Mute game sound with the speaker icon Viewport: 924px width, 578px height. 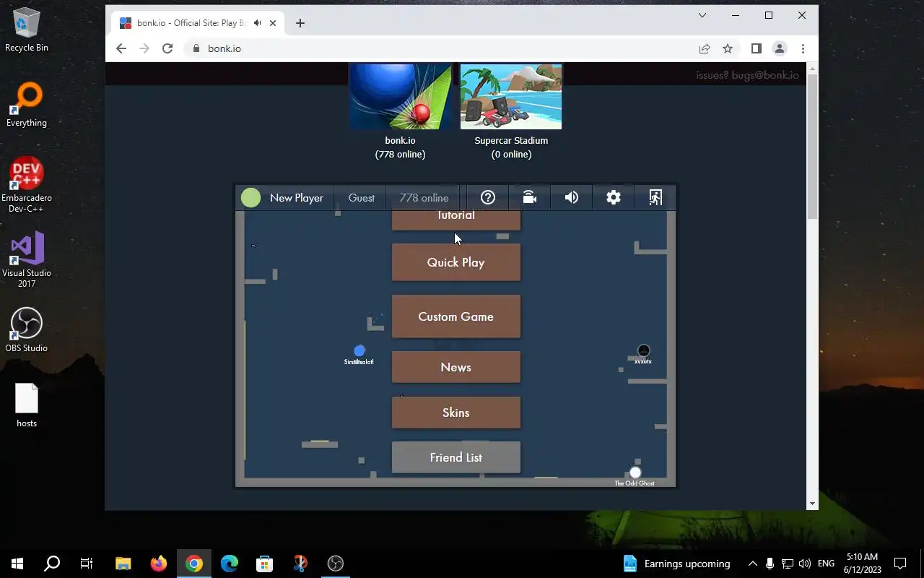coord(571,197)
